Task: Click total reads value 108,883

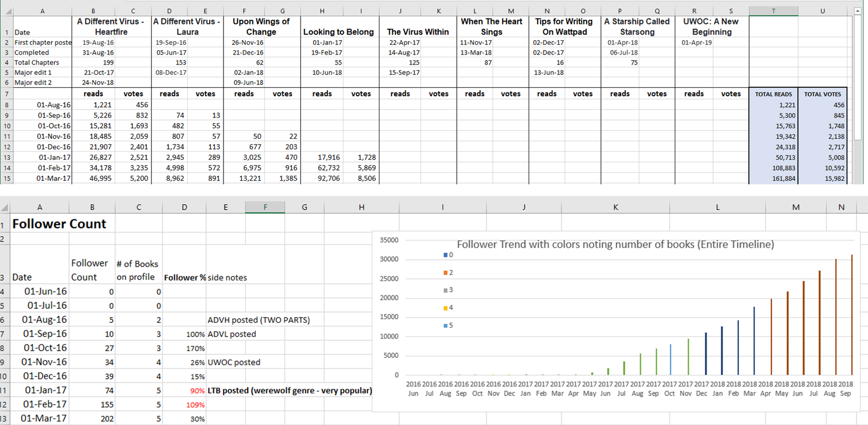Action: click(x=774, y=168)
